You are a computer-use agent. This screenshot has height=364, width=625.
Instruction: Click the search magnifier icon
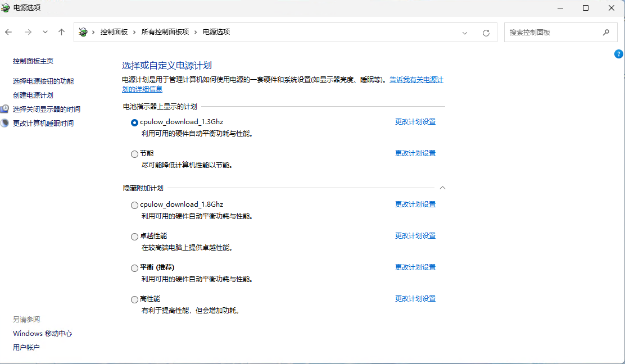click(x=606, y=32)
